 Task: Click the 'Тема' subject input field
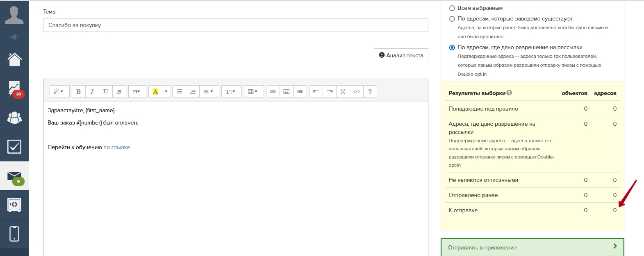pyautogui.click(x=235, y=25)
